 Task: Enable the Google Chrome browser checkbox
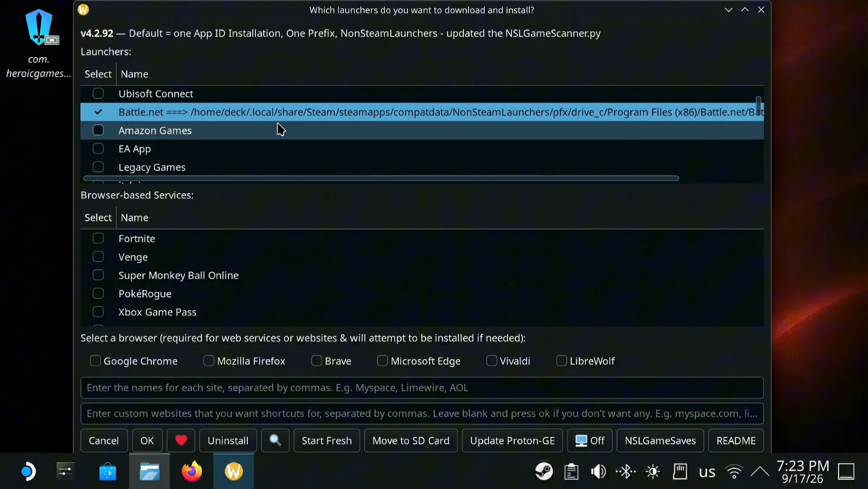[x=95, y=361]
